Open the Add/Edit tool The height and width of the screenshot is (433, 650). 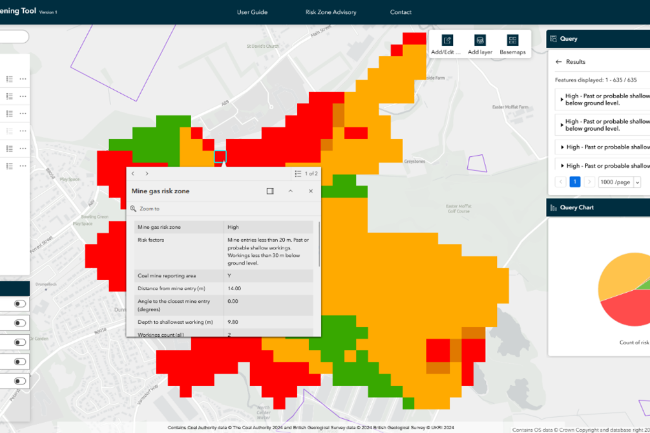(444, 43)
